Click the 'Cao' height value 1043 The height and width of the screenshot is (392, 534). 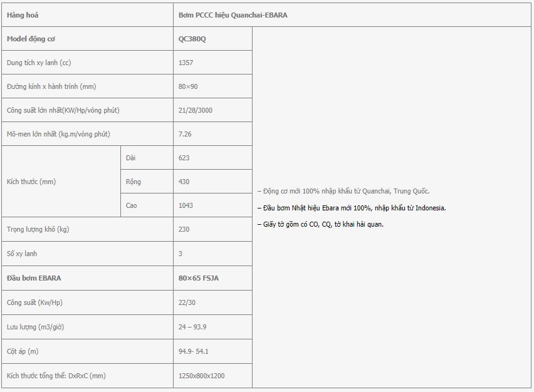(x=186, y=205)
